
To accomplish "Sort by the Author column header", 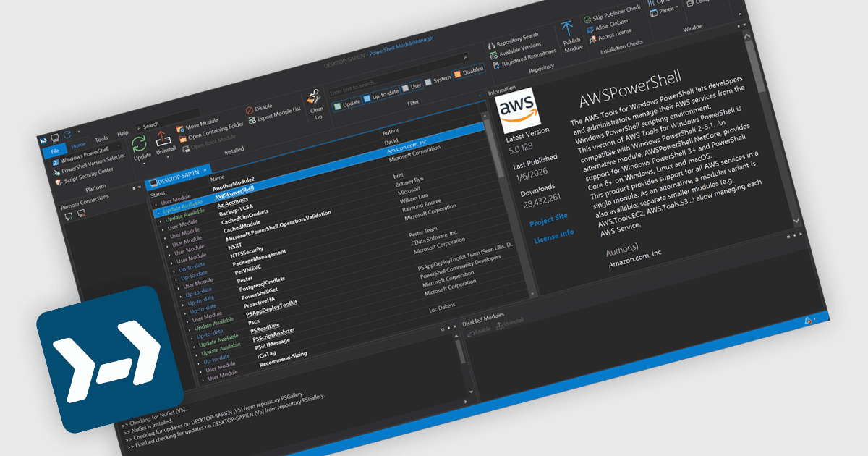I will coord(391,131).
